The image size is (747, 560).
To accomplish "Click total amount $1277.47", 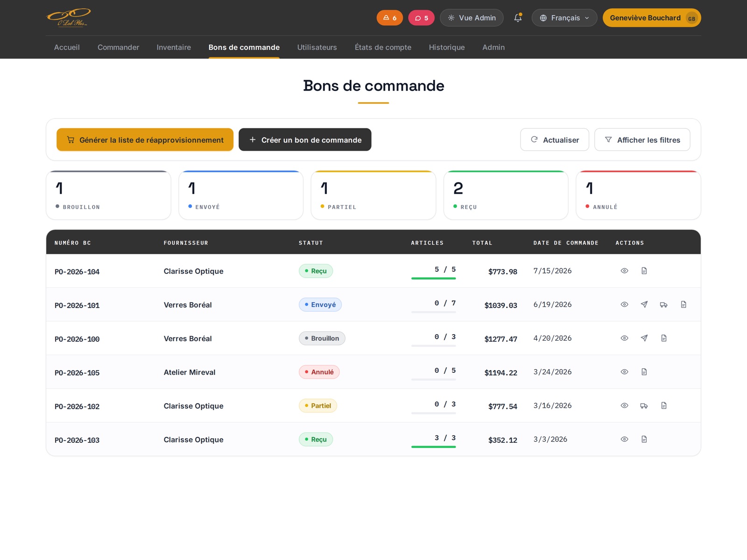I will click(500, 339).
